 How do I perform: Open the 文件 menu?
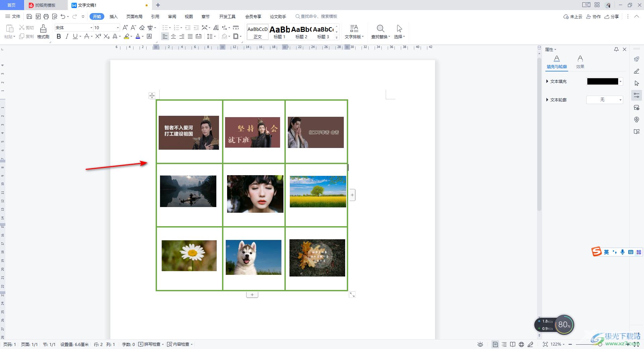point(13,16)
